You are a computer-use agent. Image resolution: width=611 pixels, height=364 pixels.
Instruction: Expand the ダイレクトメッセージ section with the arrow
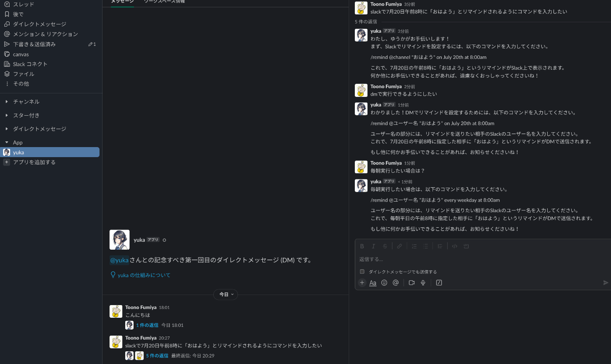click(x=7, y=129)
